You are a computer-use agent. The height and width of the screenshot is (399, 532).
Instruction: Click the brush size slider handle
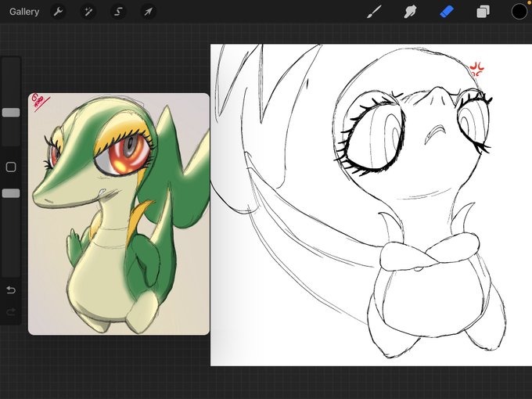click(x=11, y=113)
